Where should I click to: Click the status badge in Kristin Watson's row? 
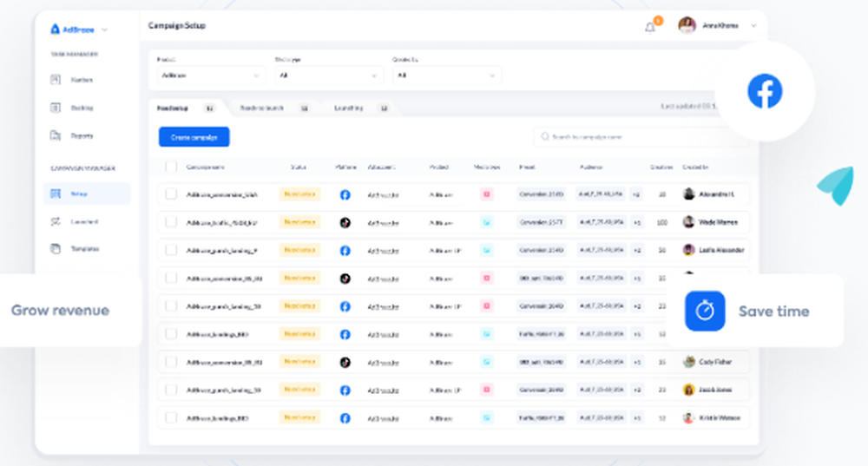299,417
